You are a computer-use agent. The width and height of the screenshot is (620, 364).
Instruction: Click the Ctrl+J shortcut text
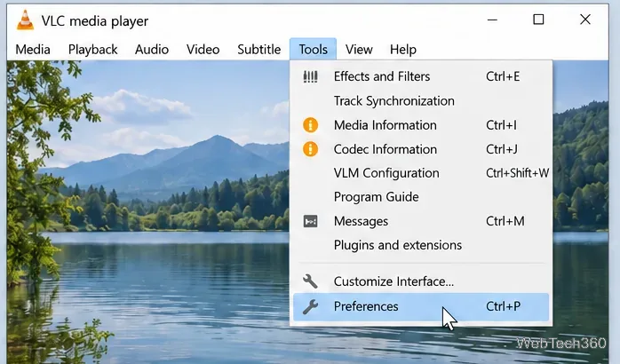501,149
